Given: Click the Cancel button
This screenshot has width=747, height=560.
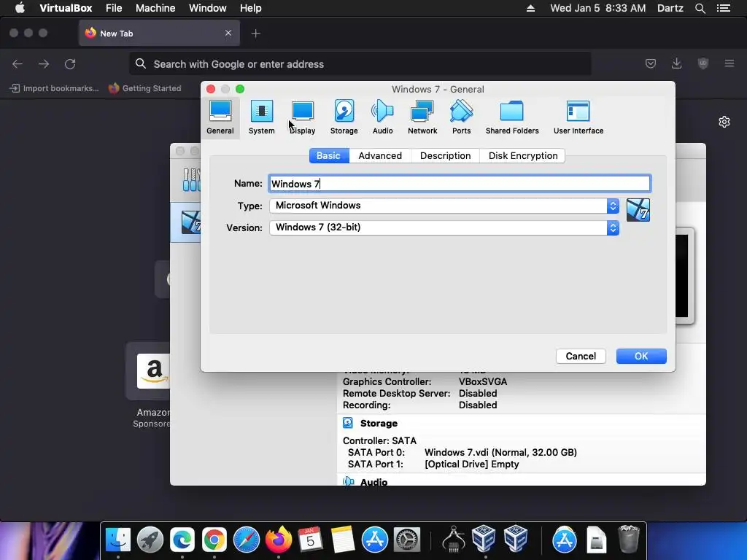Looking at the screenshot, I should pyautogui.click(x=581, y=356).
